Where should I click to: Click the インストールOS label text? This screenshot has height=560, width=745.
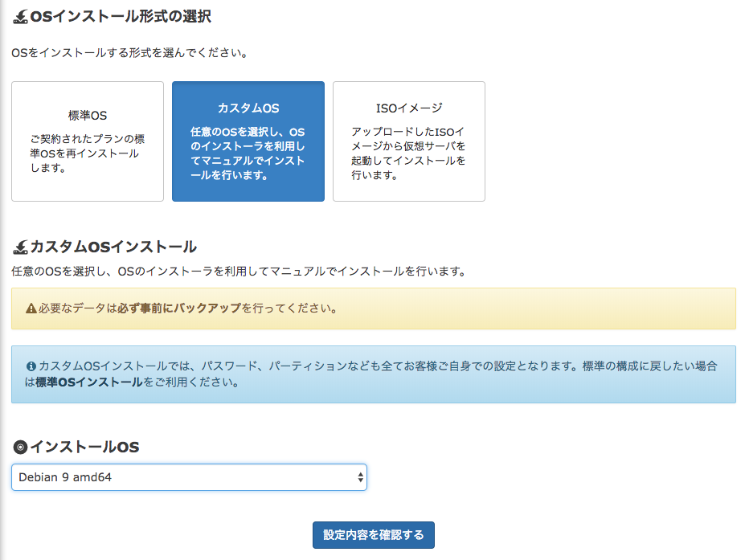click(84, 447)
